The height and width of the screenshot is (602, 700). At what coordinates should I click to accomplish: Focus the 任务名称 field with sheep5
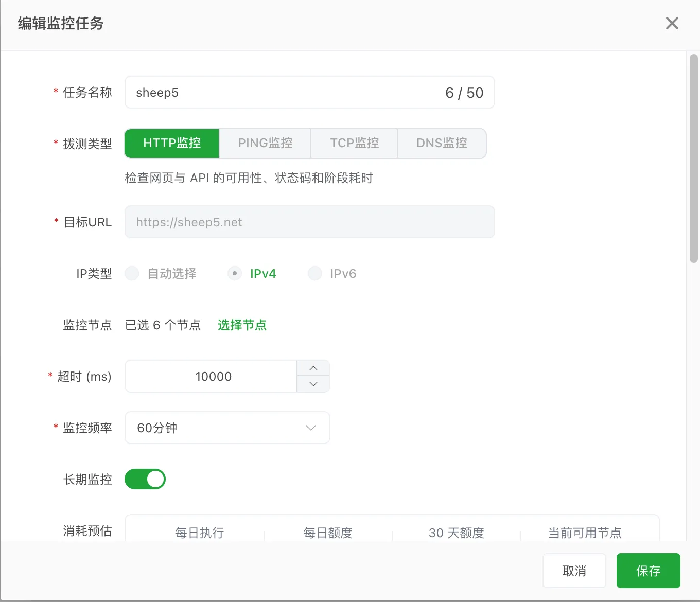[310, 93]
